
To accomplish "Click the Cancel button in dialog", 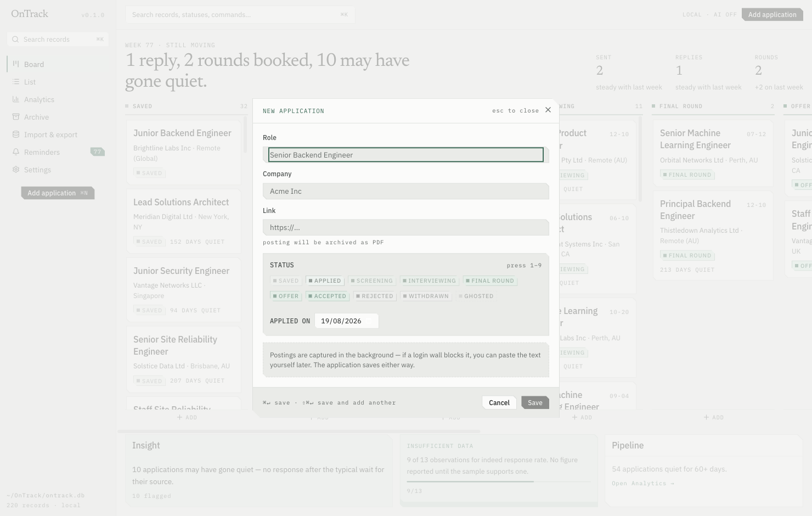I will tap(499, 402).
